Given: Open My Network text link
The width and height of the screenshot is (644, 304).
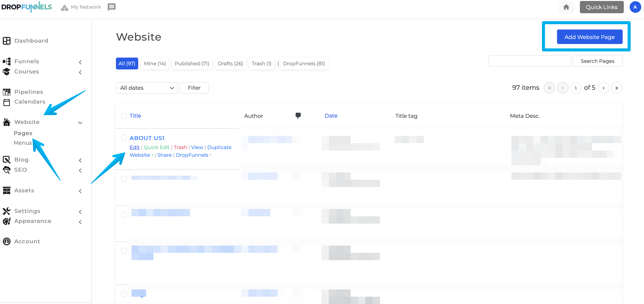Looking at the screenshot, I should click(x=86, y=7).
